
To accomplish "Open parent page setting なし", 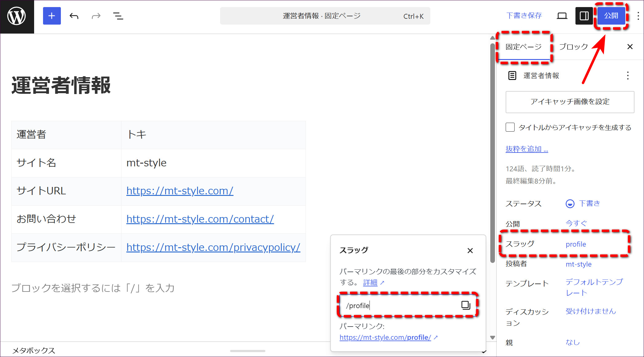I will 573,342.
